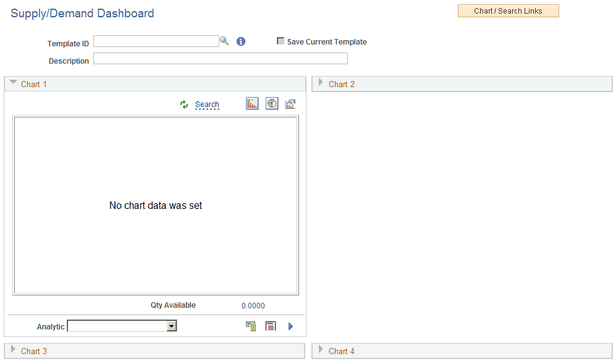Switch to the pie chart view icon
This screenshot has height=364, width=616.
[271, 103]
